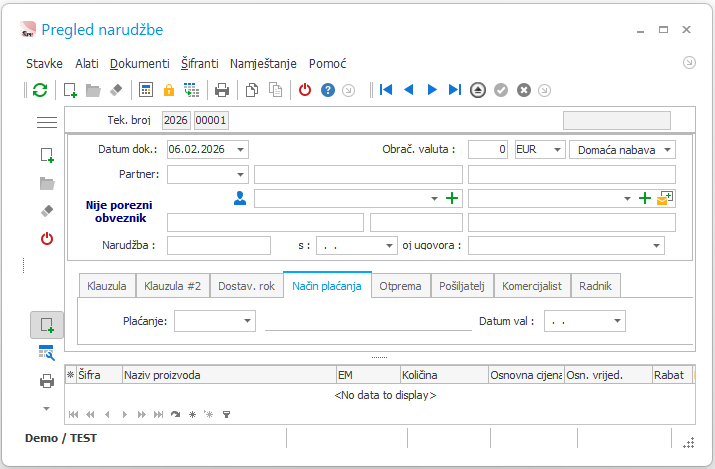Click the blue contact person icon
This screenshot has width=715, height=469.
pyautogui.click(x=240, y=198)
